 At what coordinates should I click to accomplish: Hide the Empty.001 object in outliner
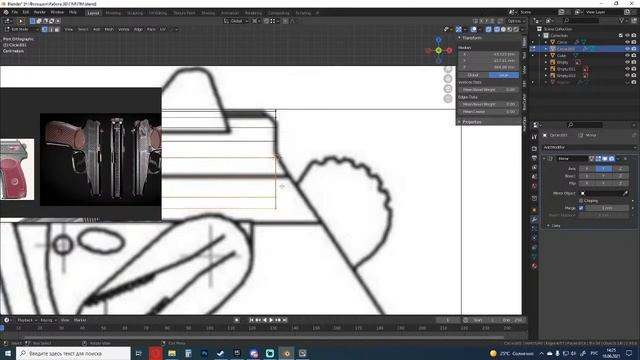627,69
